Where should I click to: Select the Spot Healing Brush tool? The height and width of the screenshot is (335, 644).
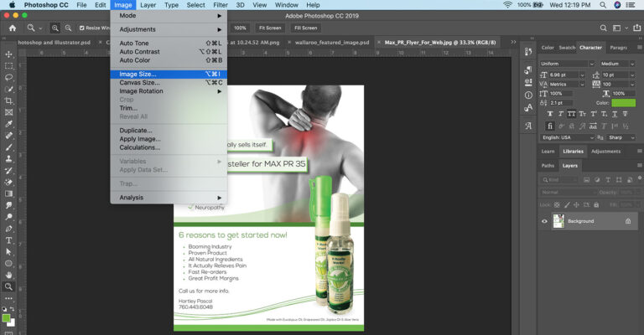coord(8,136)
